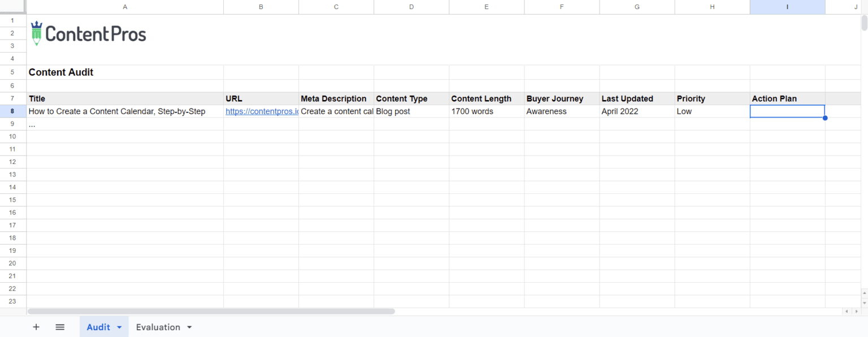Screen dimensions: 868x337
Task: Select row 7 header
Action: point(13,98)
